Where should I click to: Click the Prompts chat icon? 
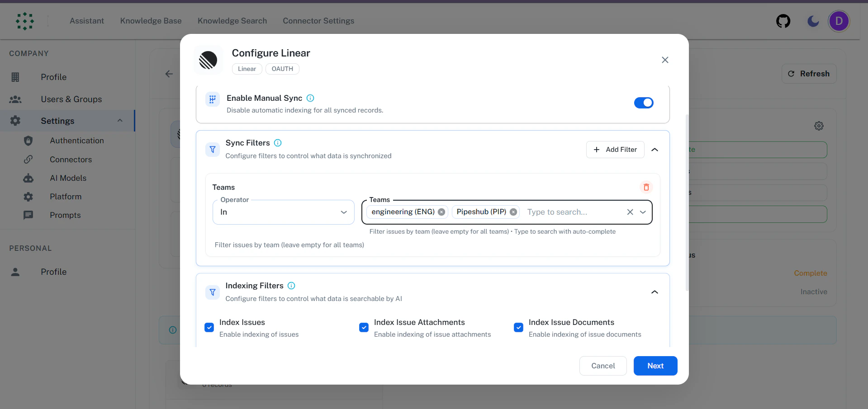point(28,215)
